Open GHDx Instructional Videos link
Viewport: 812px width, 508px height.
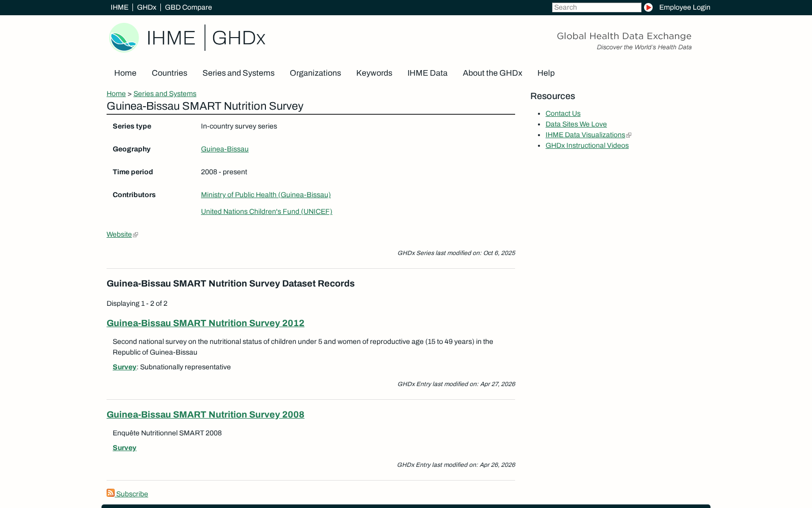587,145
